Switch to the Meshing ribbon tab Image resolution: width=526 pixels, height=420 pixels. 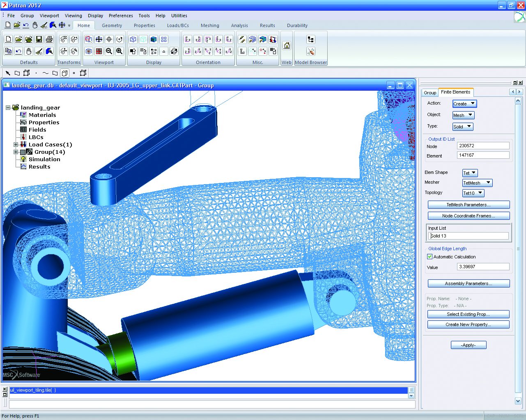[x=210, y=25]
